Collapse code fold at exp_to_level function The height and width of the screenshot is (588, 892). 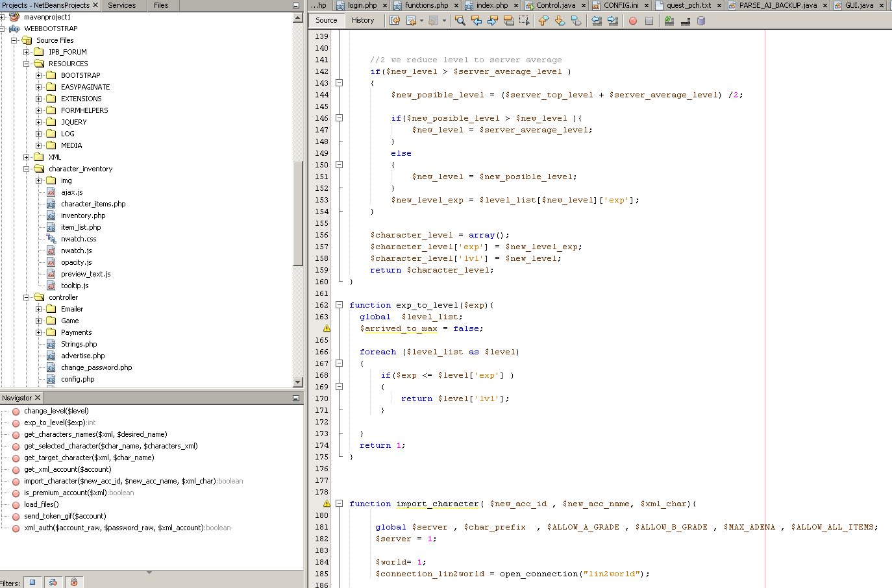point(339,305)
